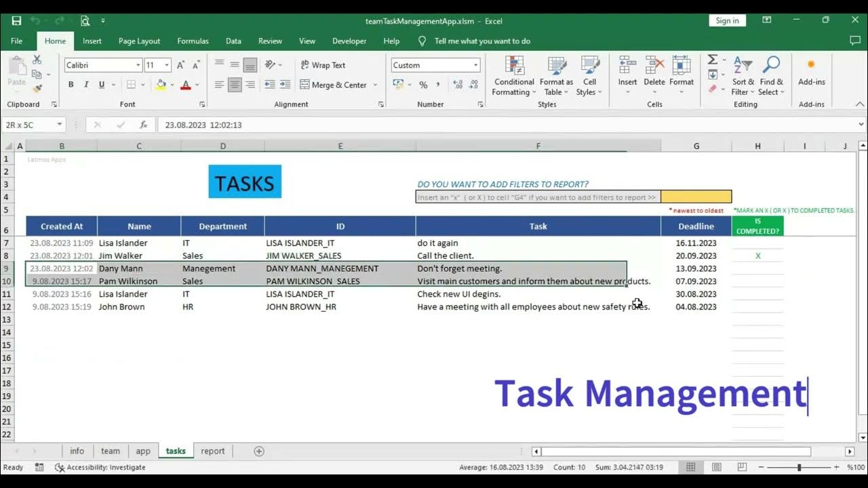The height and width of the screenshot is (488, 868).
Task: Click Increase Decimal icon
Action: [x=458, y=85]
